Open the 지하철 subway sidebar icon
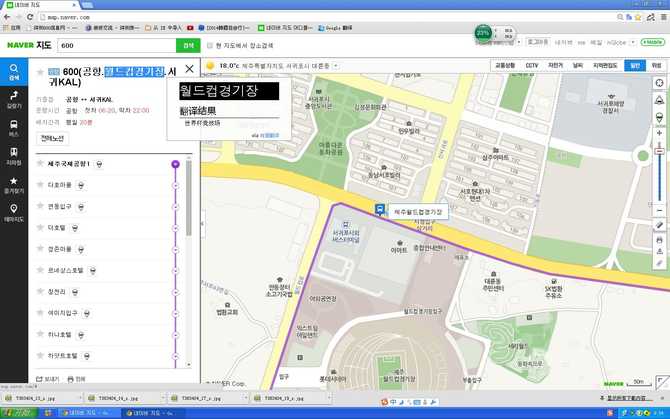670x419 pixels. point(13,156)
